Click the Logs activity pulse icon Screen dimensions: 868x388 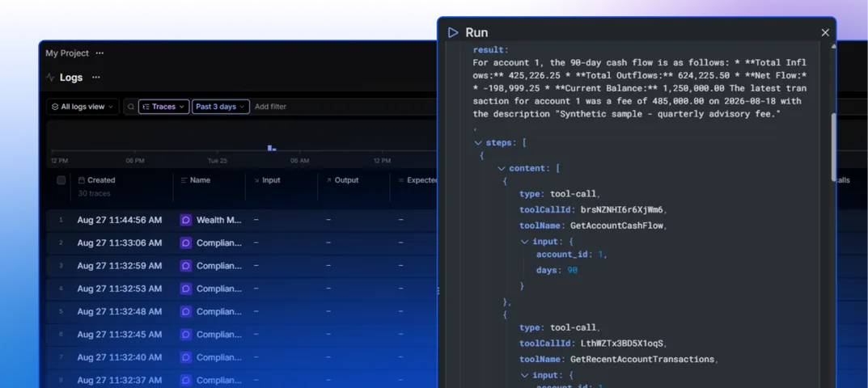[50, 78]
